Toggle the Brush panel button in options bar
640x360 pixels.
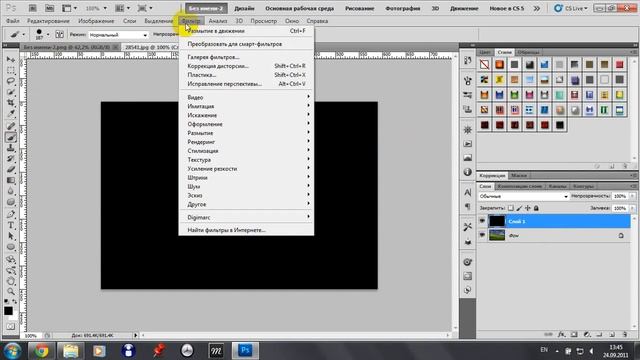click(x=59, y=34)
